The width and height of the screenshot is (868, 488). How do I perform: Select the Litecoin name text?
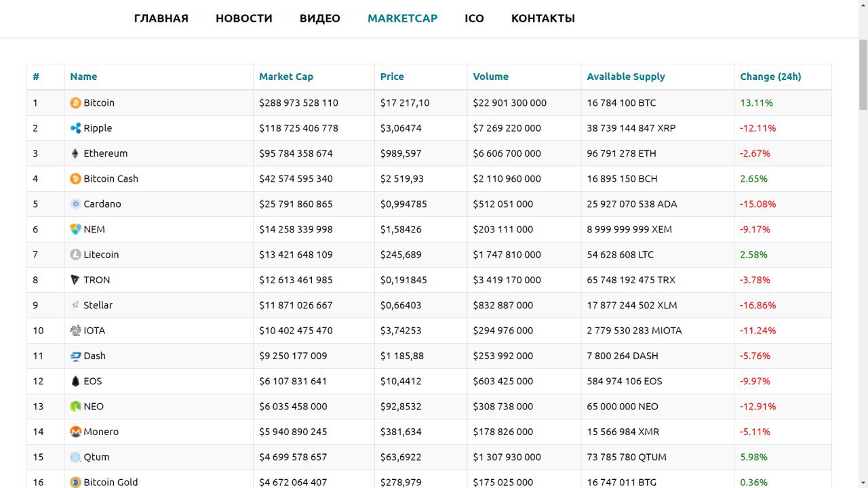101,255
